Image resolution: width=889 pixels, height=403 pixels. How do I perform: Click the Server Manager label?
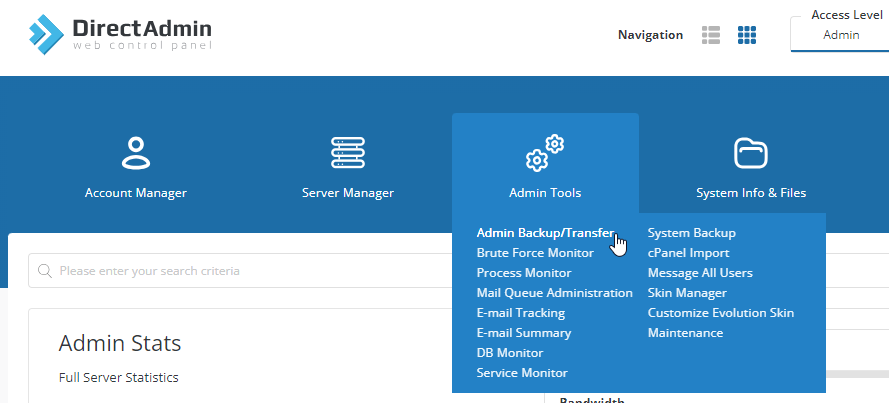[x=348, y=193]
